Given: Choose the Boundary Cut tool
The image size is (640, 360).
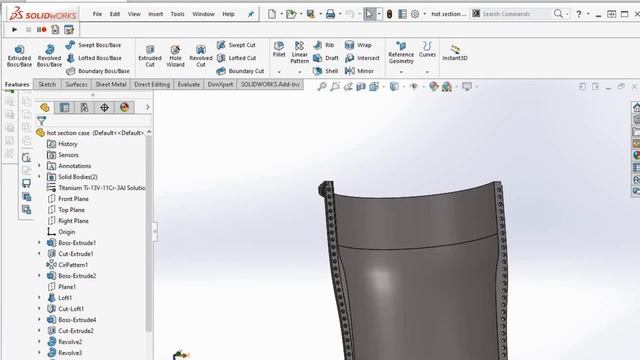Looking at the screenshot, I should click(241, 71).
